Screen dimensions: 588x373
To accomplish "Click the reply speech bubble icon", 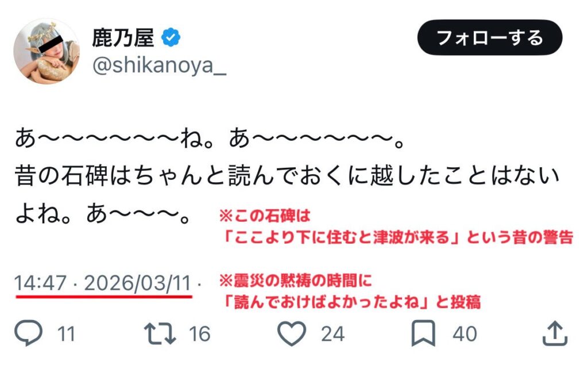I will (x=28, y=334).
